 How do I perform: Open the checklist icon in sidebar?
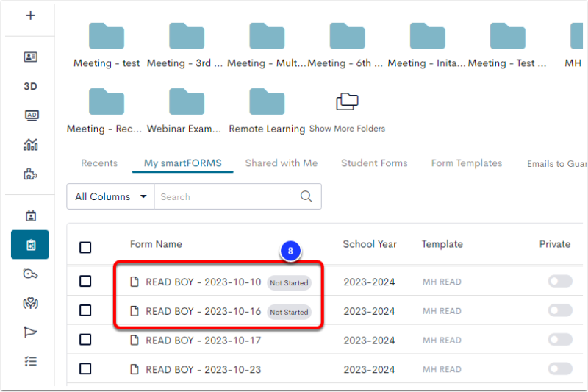click(x=31, y=361)
